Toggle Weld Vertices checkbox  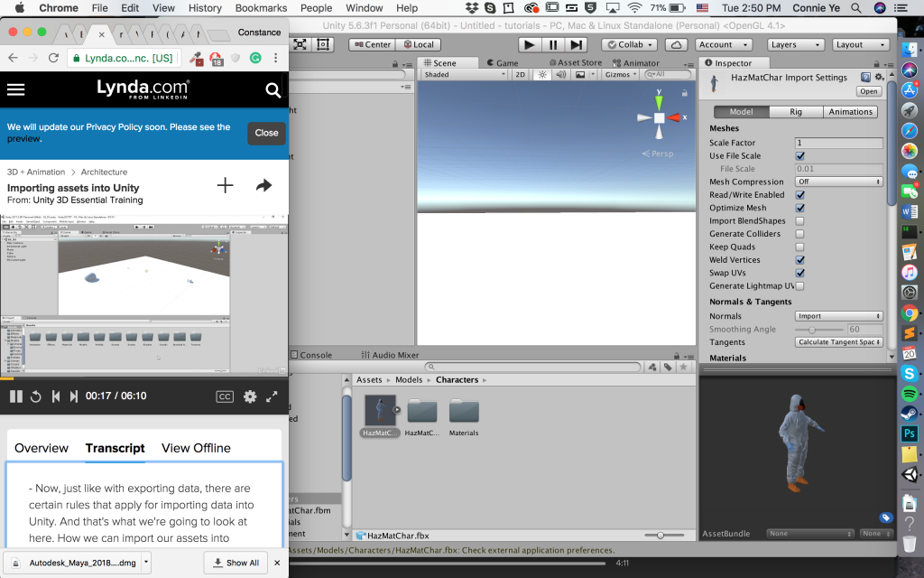click(800, 260)
